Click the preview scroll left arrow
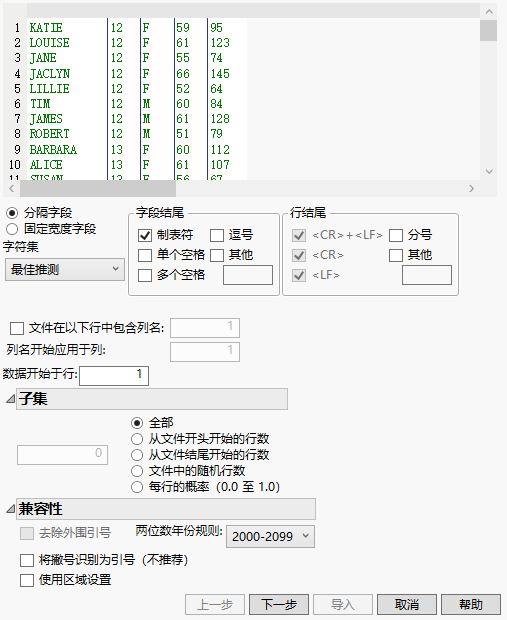 coord(11,189)
